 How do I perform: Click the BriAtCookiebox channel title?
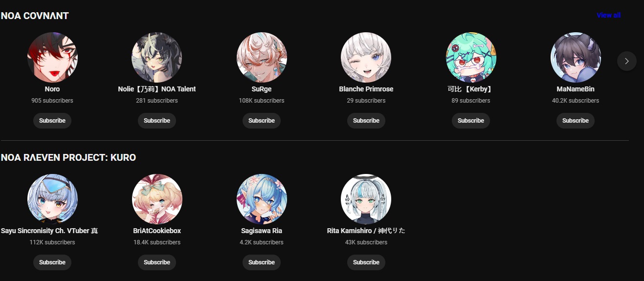pos(157,231)
